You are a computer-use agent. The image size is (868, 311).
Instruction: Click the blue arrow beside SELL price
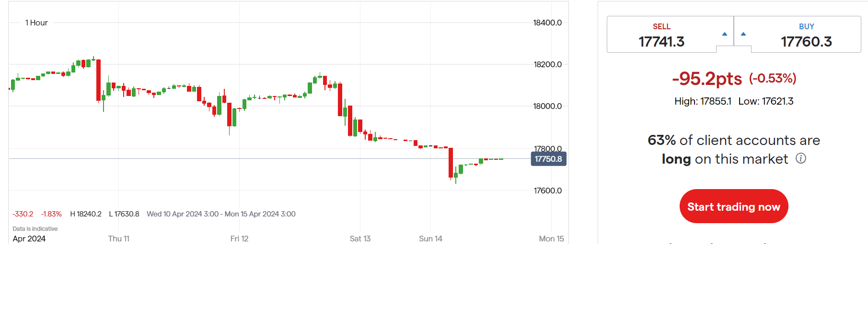725,34
